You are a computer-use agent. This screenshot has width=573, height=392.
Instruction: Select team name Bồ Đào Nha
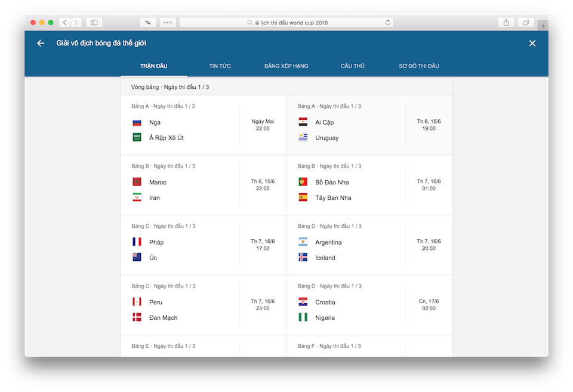[332, 183]
